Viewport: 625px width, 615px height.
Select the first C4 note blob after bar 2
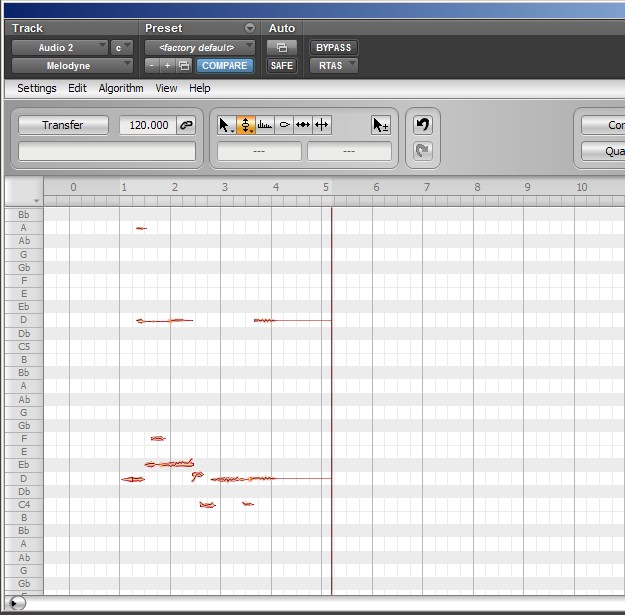tap(207, 505)
